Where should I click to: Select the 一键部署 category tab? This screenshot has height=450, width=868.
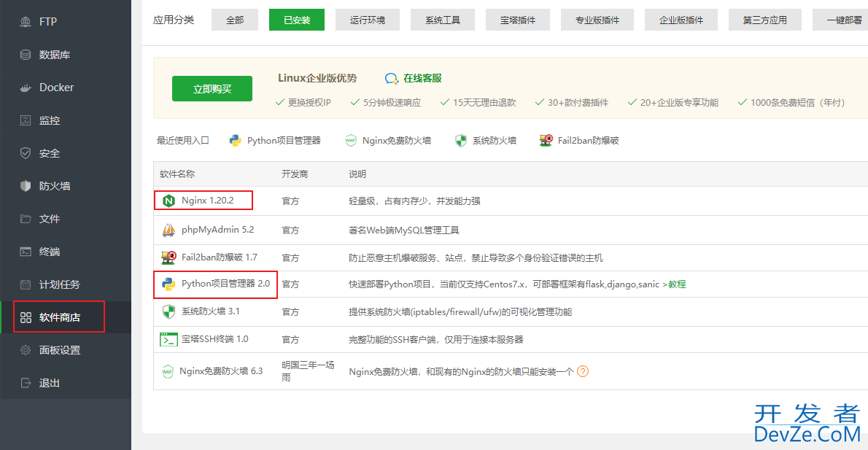(x=842, y=20)
